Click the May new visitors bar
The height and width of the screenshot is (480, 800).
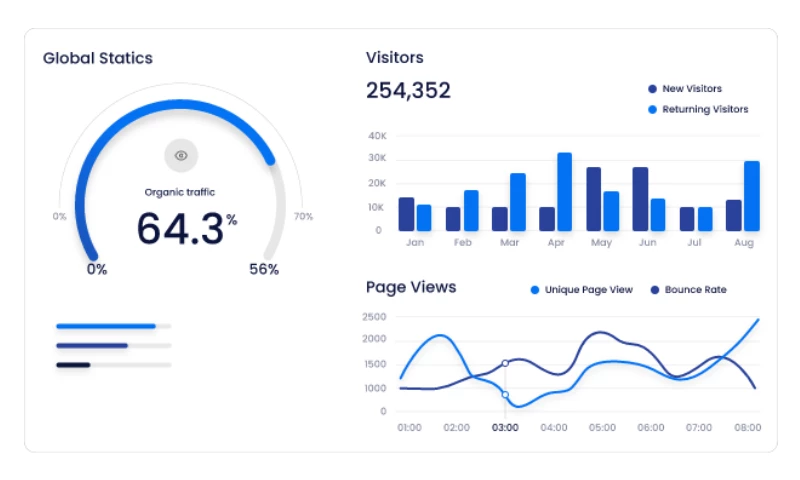point(594,199)
